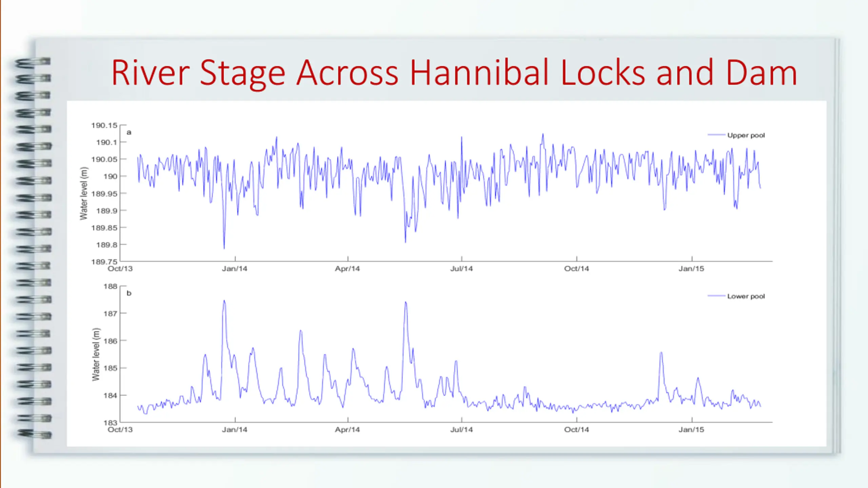
Task: Pick the 190.1 y-axis tick label
Action: (106, 143)
